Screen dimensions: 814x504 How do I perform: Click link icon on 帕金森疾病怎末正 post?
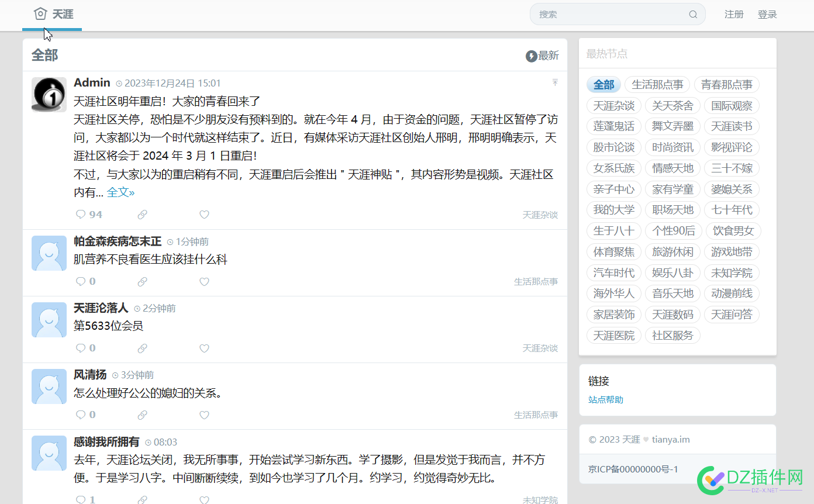pyautogui.click(x=142, y=282)
